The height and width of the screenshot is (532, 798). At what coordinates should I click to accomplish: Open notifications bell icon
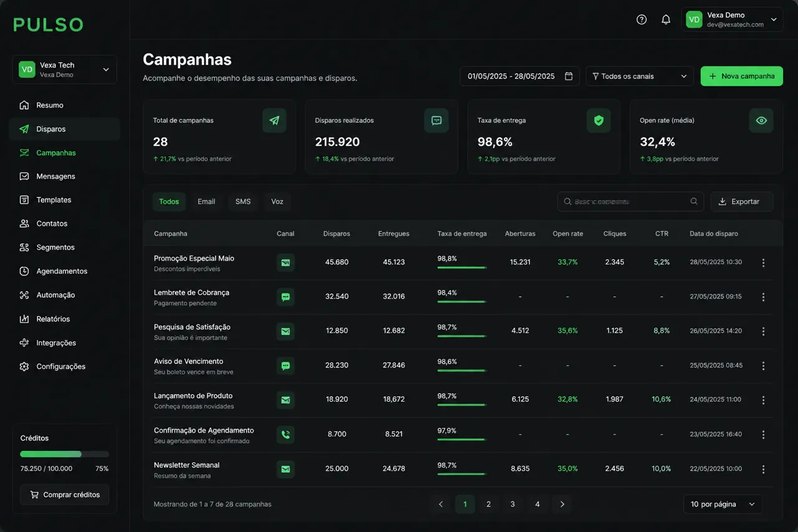click(x=666, y=19)
